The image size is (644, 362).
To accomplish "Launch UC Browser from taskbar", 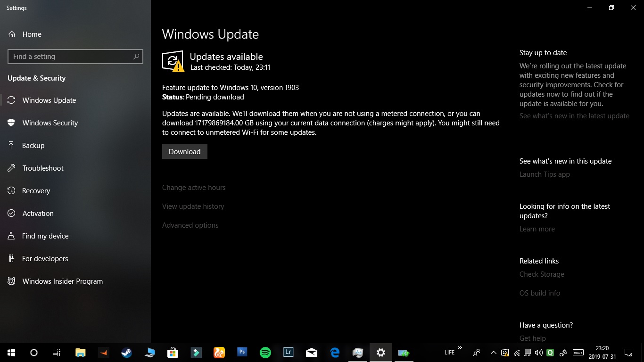I will (219, 353).
